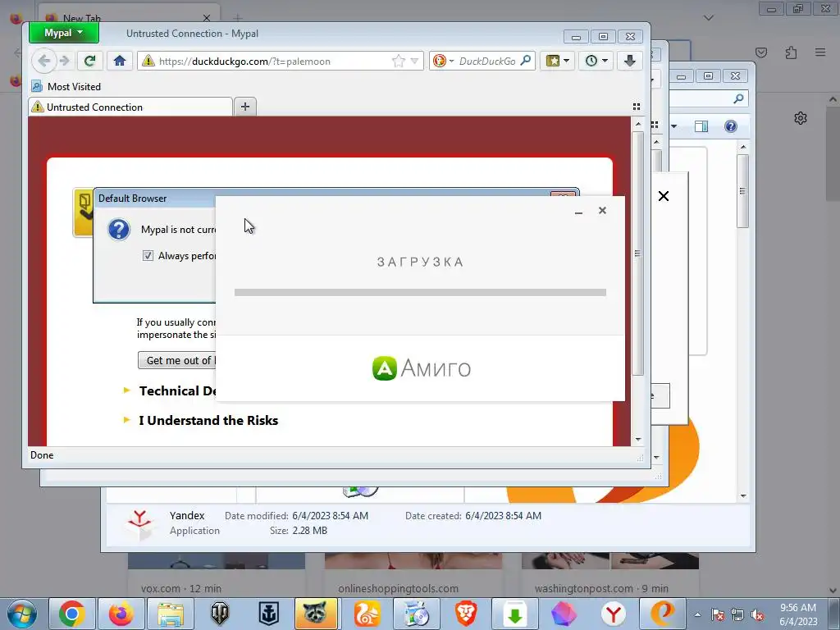
Task: Click the Amigo loading progress bar
Action: [x=420, y=293]
